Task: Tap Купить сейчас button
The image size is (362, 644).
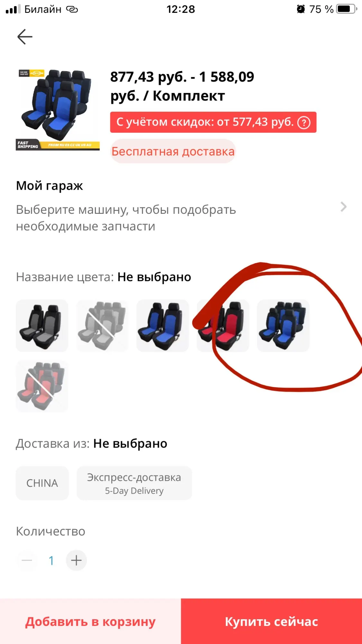Action: [272, 621]
